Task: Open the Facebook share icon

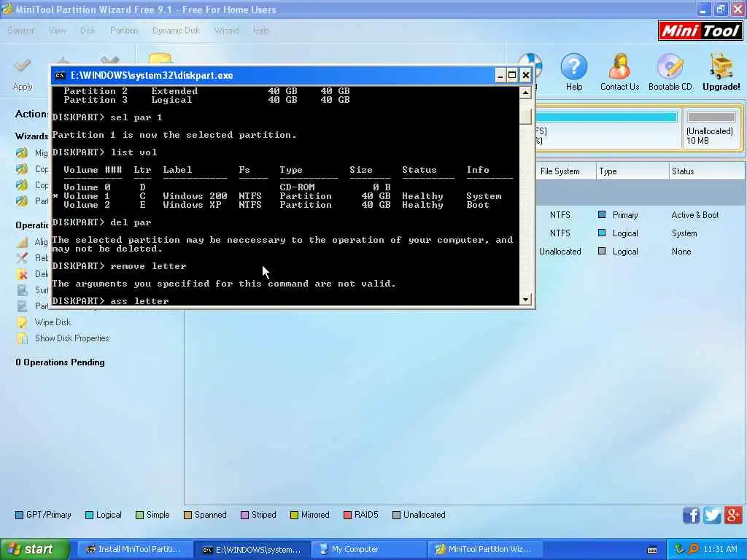Action: (692, 516)
